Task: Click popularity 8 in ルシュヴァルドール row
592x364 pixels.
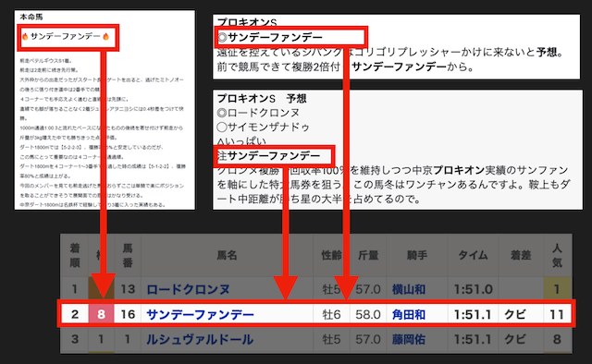Action: pyautogui.click(x=557, y=339)
